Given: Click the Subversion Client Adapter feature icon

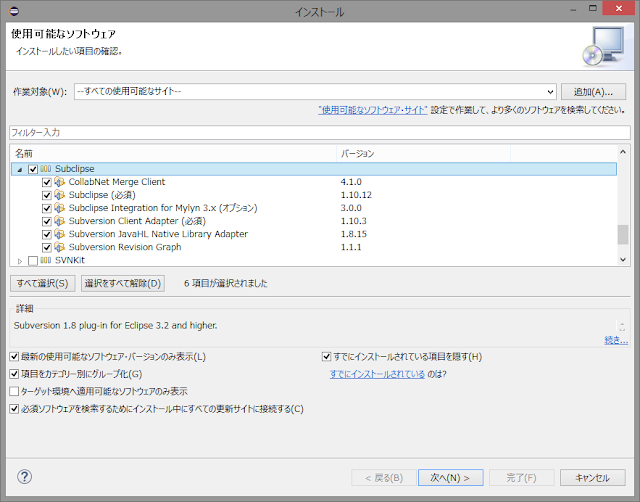Looking at the screenshot, I should coord(60,221).
